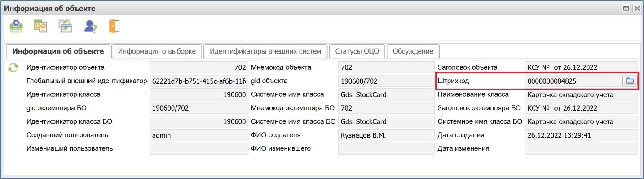Go to the Обсуждение tab
This screenshot has width=644, height=179.
point(413,51)
